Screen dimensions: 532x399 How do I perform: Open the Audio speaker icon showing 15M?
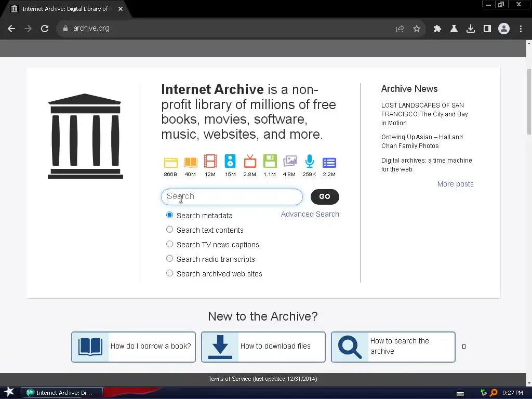click(230, 161)
